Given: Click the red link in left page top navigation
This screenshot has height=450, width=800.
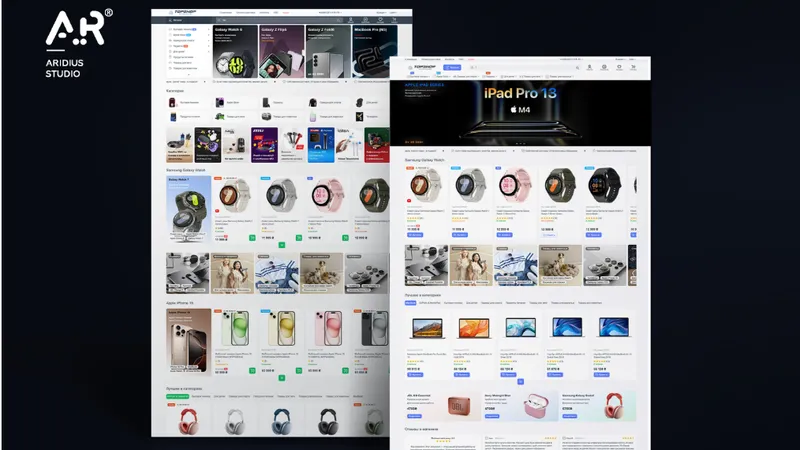Looking at the screenshot, I should point(286,12).
